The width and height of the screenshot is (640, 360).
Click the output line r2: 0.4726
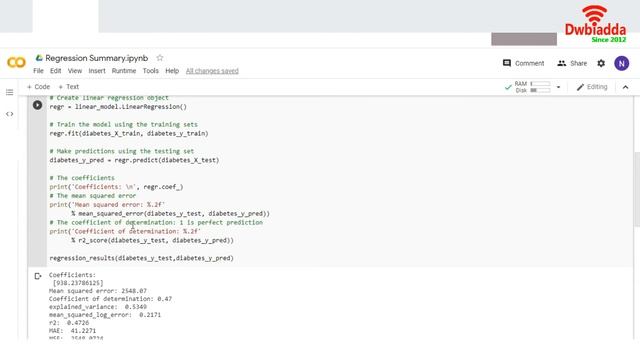pyautogui.click(x=69, y=322)
